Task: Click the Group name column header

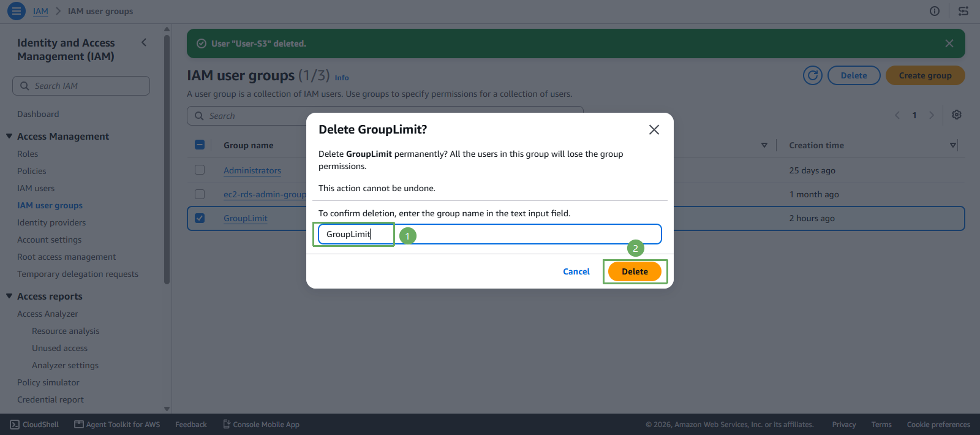Action: (249, 145)
